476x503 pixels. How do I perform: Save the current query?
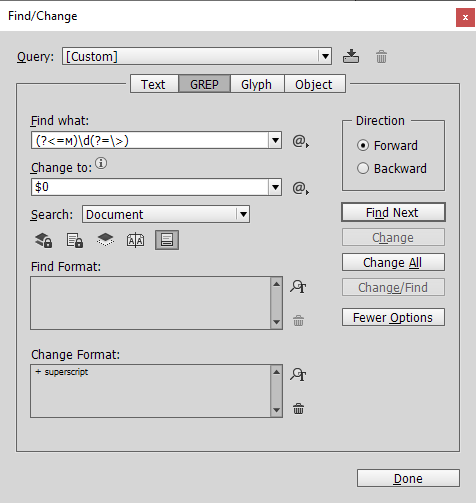[x=351, y=56]
